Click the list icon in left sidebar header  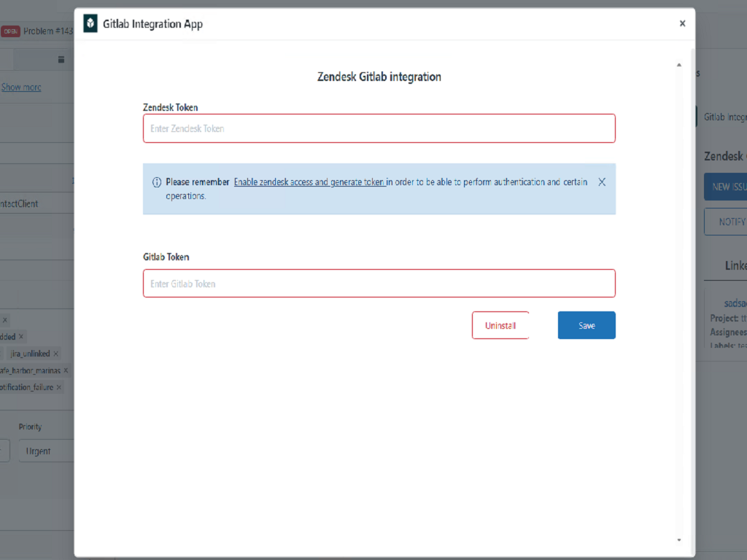click(61, 59)
